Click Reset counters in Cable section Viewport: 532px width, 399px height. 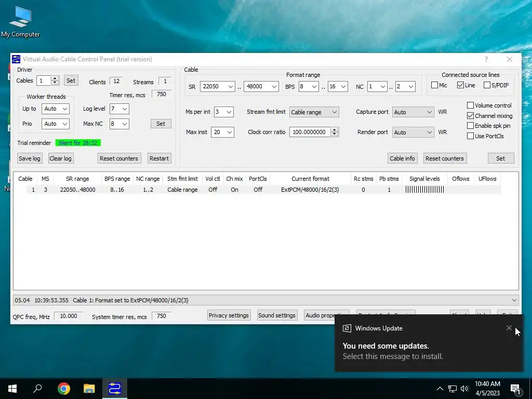[x=445, y=158]
